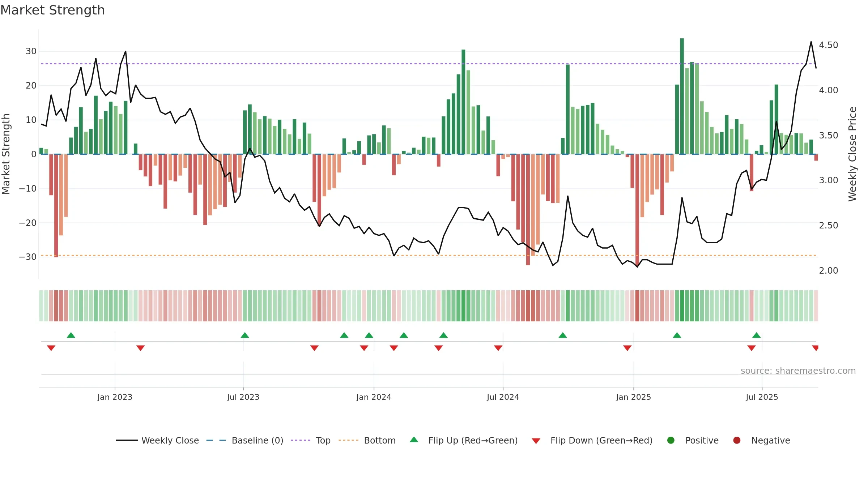Click the 'Jan 2025' x-axis label
Viewport: 868px width, 488px height.
[x=633, y=397]
